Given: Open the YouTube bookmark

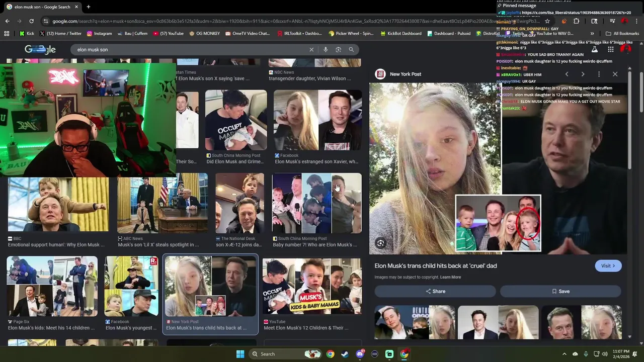Looking at the screenshot, I should (x=168, y=34).
